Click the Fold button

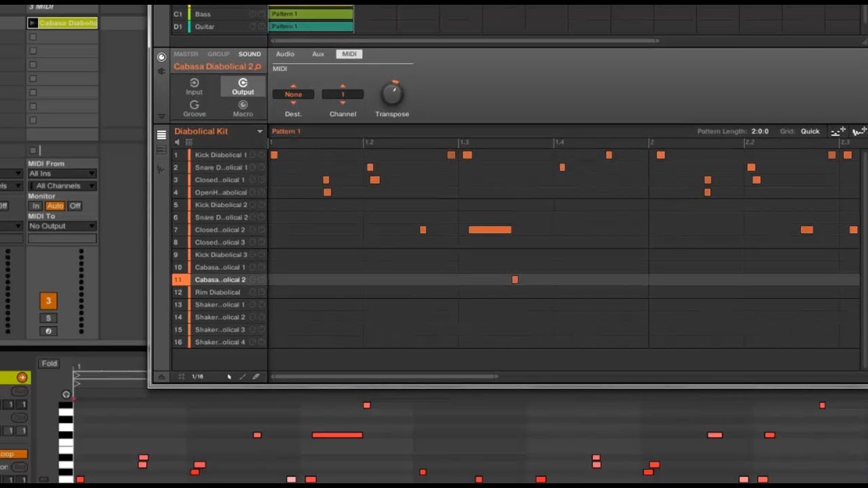tap(50, 363)
